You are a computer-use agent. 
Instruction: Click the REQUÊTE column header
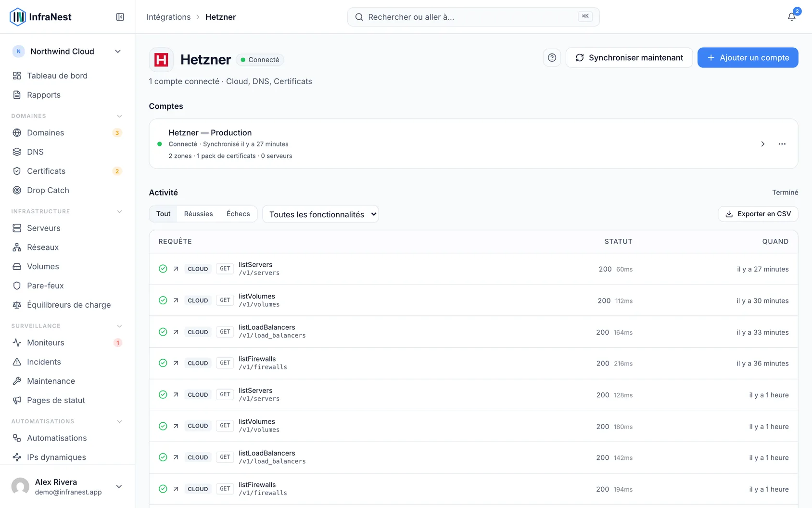pyautogui.click(x=175, y=242)
